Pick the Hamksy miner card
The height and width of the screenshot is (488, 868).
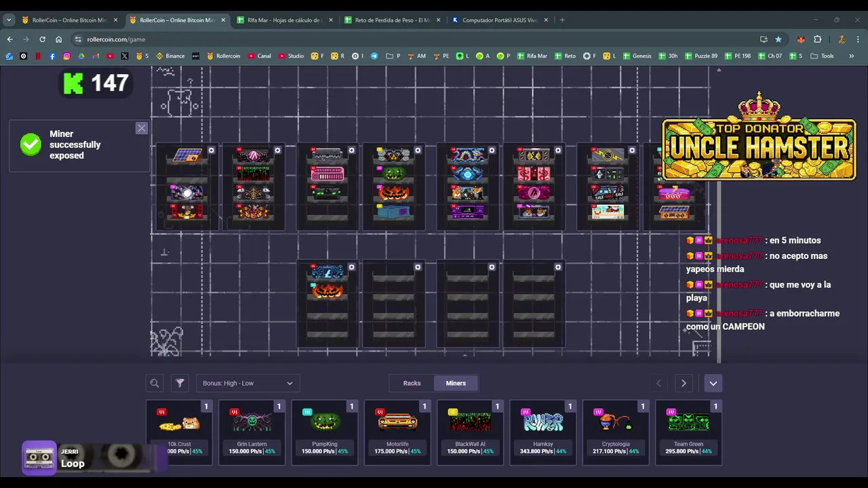click(542, 432)
